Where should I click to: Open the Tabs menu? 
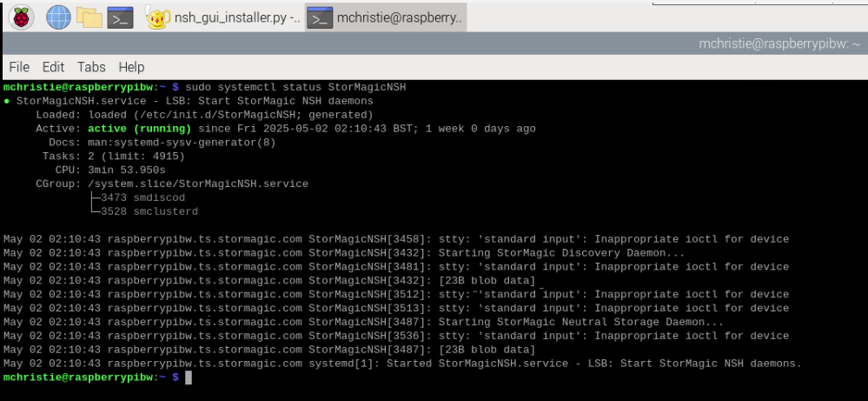91,67
